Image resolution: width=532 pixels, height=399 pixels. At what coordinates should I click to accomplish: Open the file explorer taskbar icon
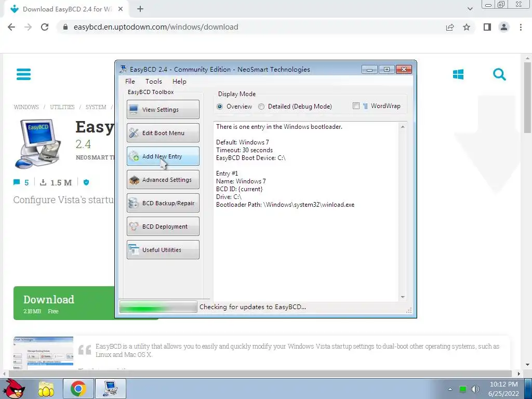46,389
